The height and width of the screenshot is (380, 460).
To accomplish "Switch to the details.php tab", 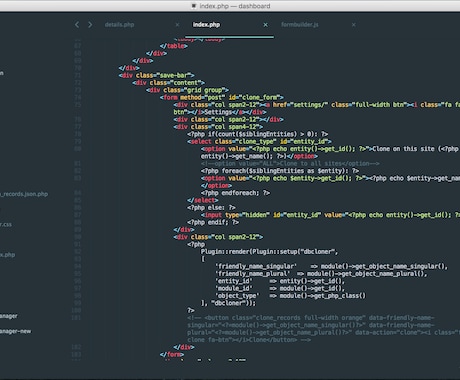I will click(119, 25).
